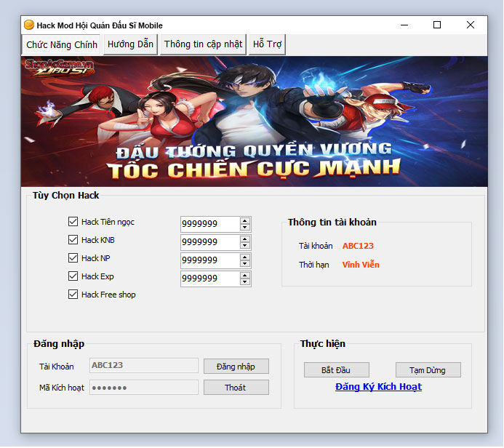The width and height of the screenshot is (504, 448).
Task: Maximize the Hack Mod window
Action: pyautogui.click(x=437, y=25)
